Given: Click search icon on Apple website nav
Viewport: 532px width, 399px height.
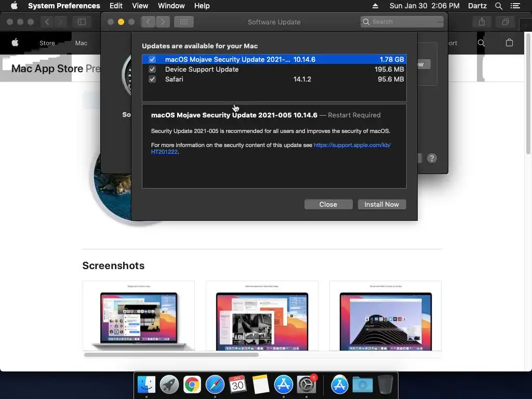Looking at the screenshot, I should 481,43.
